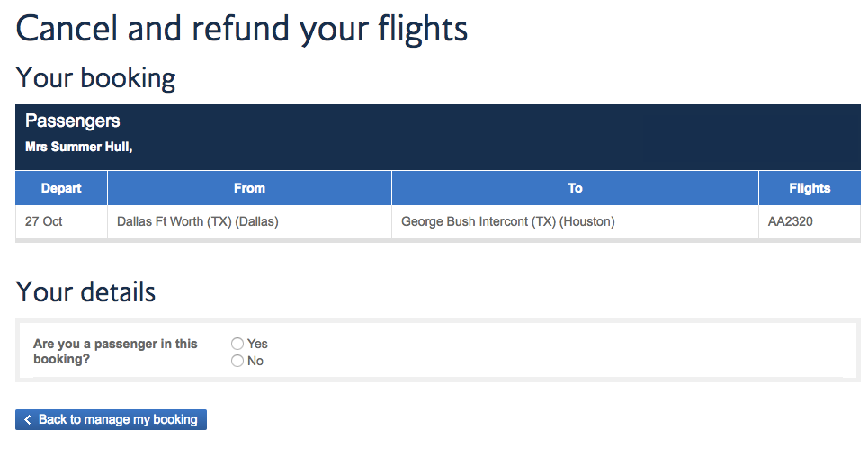Image resolution: width=868 pixels, height=466 pixels.
Task: Click the Yes label text
Action: 258,344
